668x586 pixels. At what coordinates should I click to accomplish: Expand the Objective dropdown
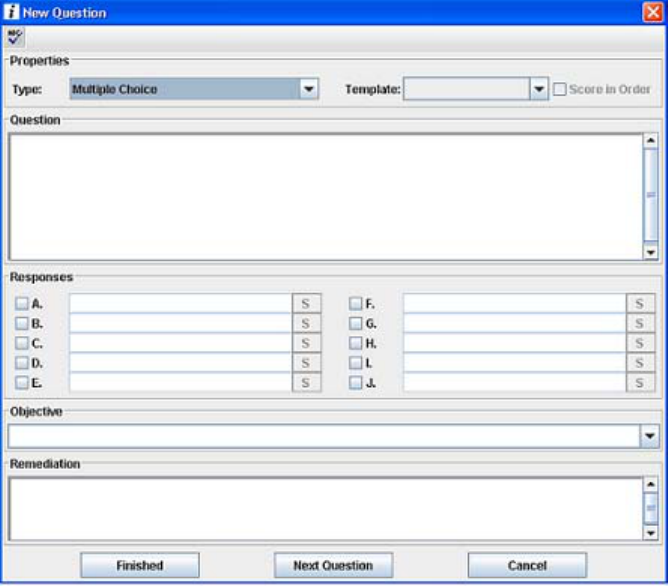pyautogui.click(x=650, y=436)
